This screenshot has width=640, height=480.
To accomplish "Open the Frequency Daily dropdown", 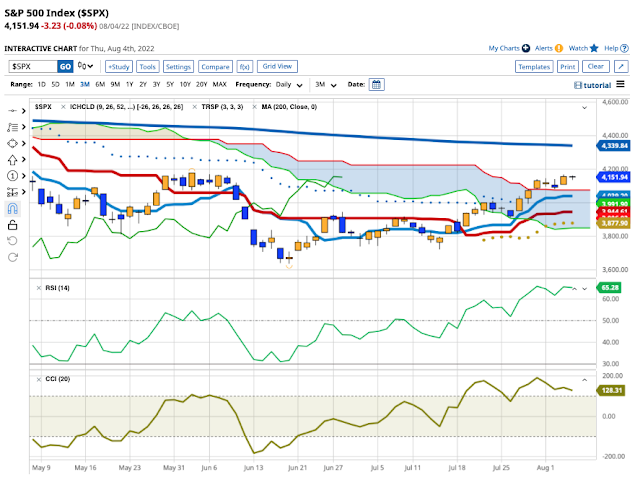I will [289, 85].
